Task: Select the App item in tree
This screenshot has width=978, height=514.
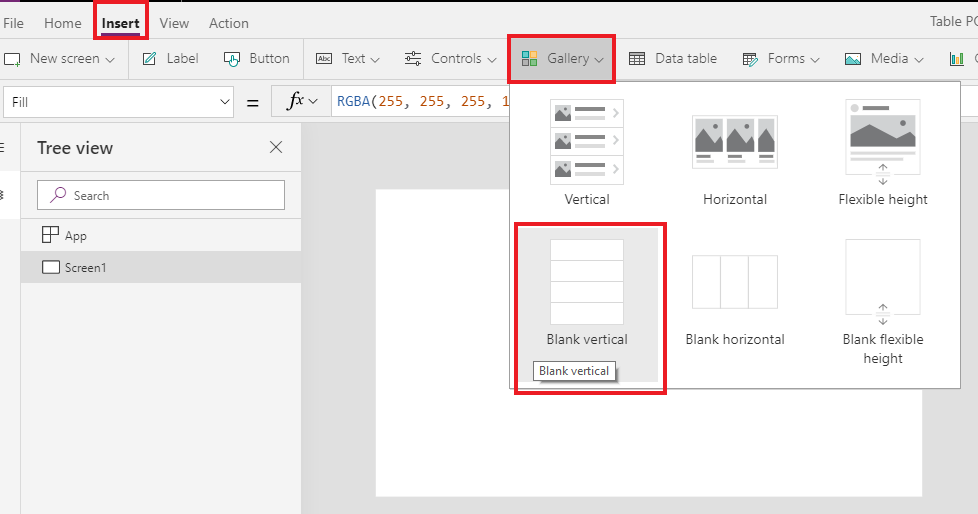Action: [x=161, y=235]
